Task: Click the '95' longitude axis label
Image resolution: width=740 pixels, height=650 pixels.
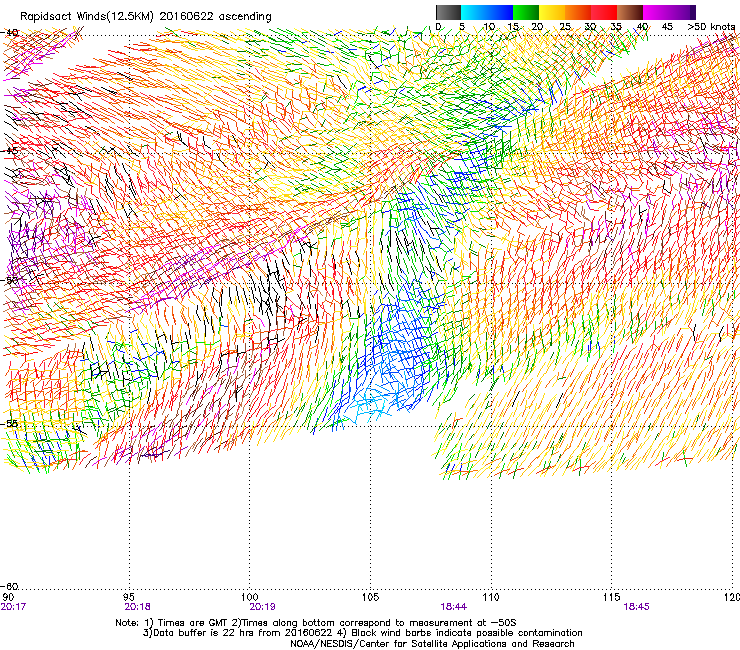Action: click(129, 597)
